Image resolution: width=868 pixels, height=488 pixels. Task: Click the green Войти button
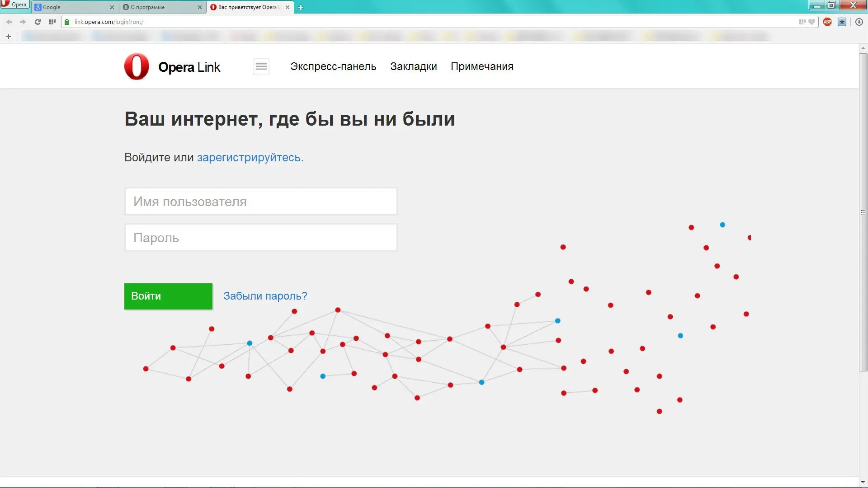pos(168,296)
